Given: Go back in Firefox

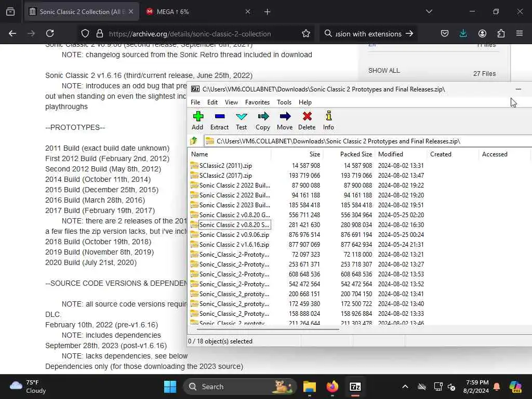Looking at the screenshot, I should (x=12, y=33).
